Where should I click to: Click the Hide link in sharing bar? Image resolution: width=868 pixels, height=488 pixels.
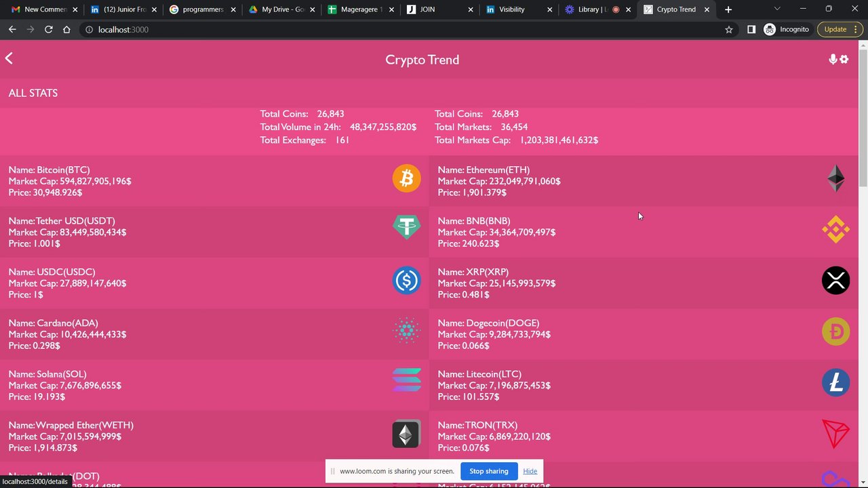click(x=530, y=471)
